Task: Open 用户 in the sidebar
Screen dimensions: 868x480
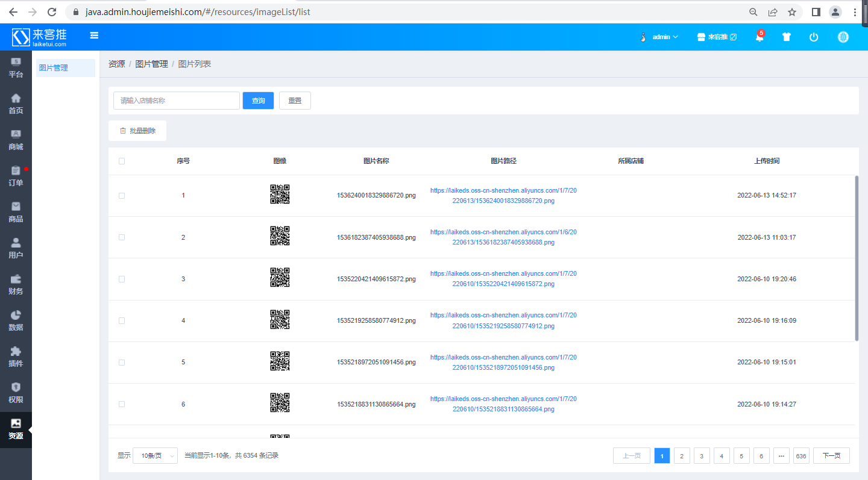Action: (x=16, y=249)
